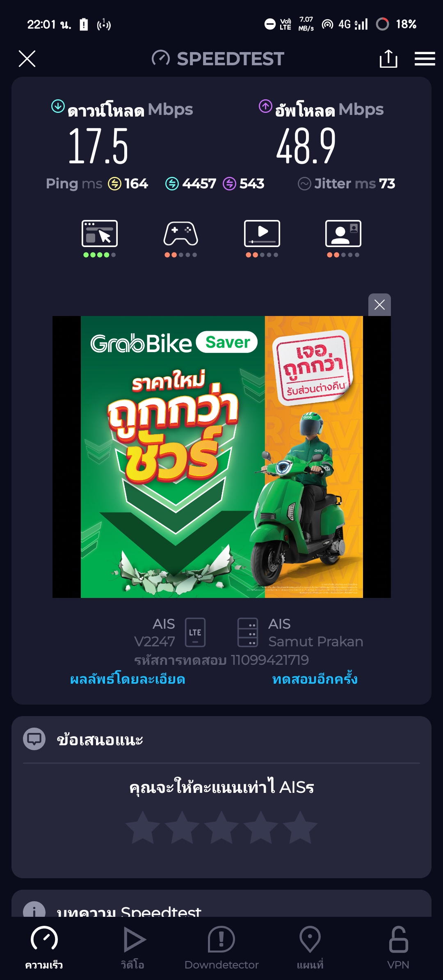Image resolution: width=443 pixels, height=980 pixels.
Task: Rate AIS with the first star
Action: pos(143,827)
